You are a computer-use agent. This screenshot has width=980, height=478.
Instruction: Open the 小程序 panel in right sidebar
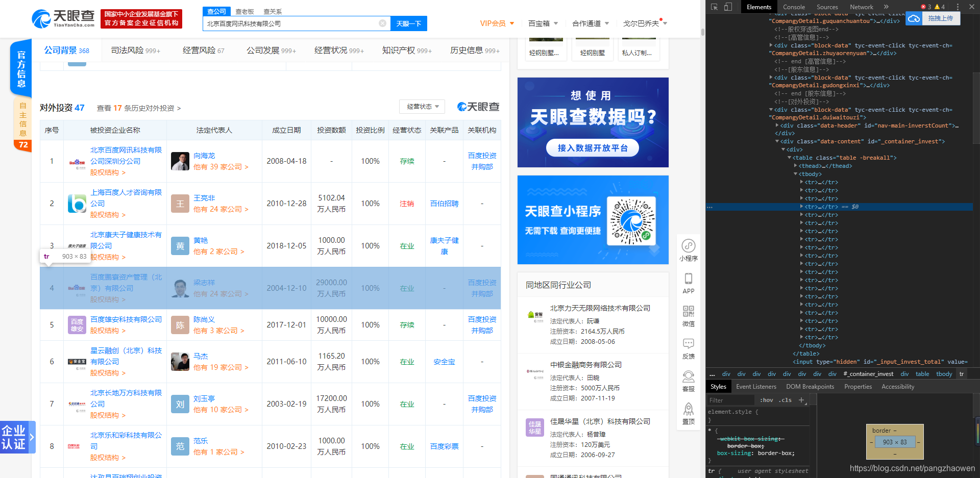coord(689,248)
